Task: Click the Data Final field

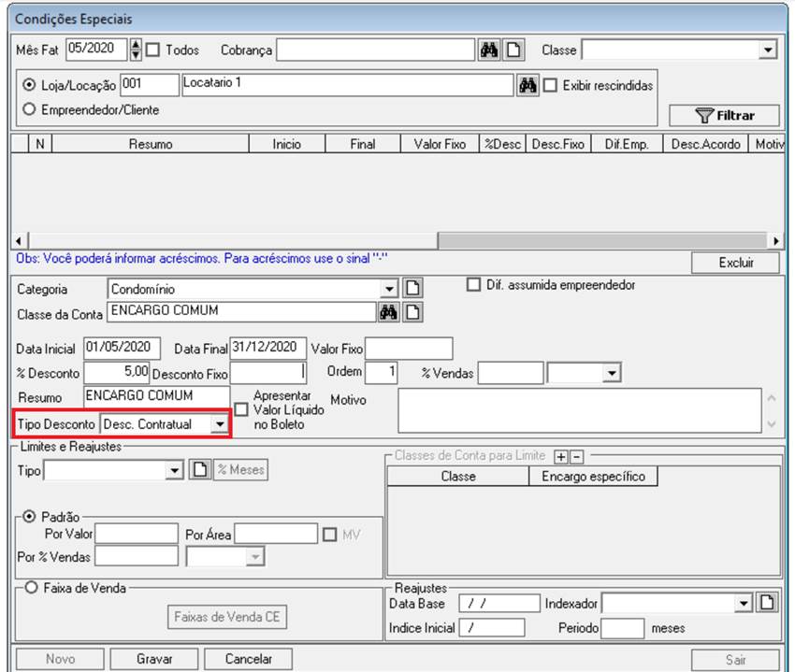Action: pyautogui.click(x=268, y=349)
